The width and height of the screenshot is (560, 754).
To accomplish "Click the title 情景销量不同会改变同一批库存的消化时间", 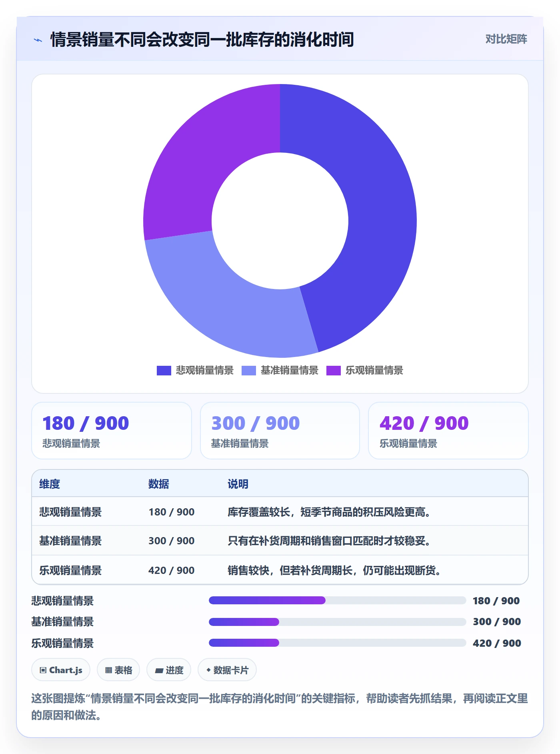I will (202, 40).
